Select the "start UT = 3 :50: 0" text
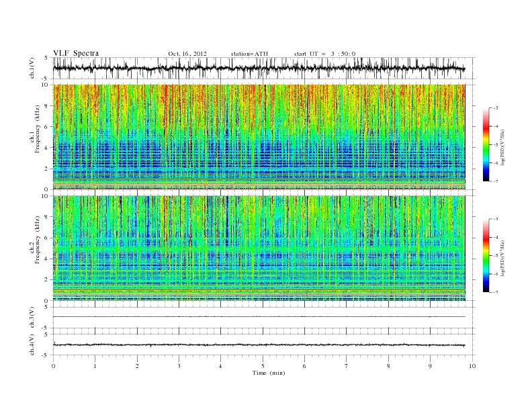Image resolution: width=532 pixels, height=411 pixels. coord(324,54)
